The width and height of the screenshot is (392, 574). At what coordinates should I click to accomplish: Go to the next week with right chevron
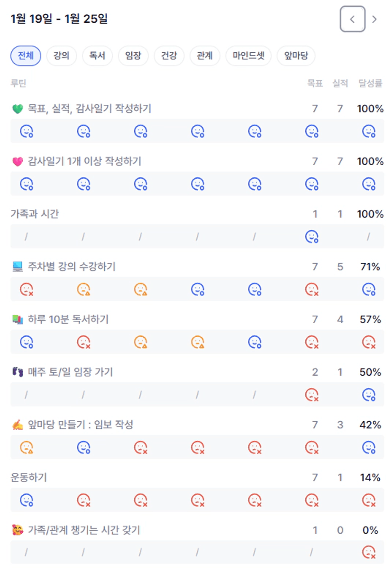pyautogui.click(x=374, y=19)
